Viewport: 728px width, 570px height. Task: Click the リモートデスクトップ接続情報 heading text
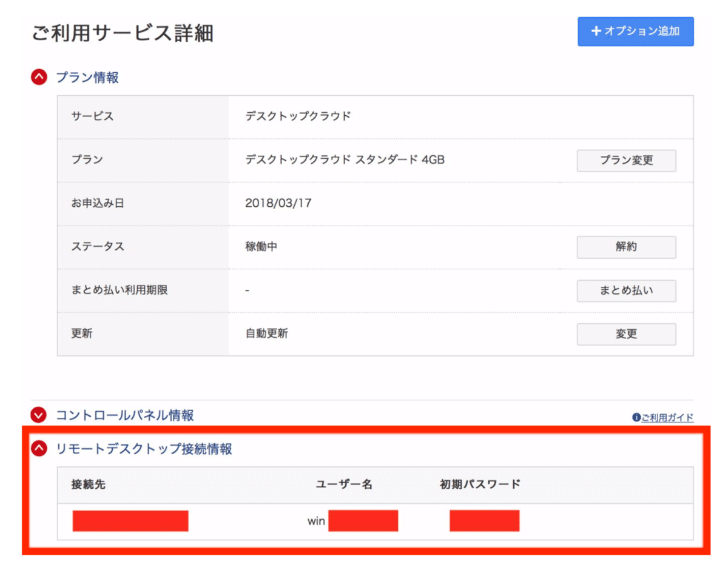point(144,449)
